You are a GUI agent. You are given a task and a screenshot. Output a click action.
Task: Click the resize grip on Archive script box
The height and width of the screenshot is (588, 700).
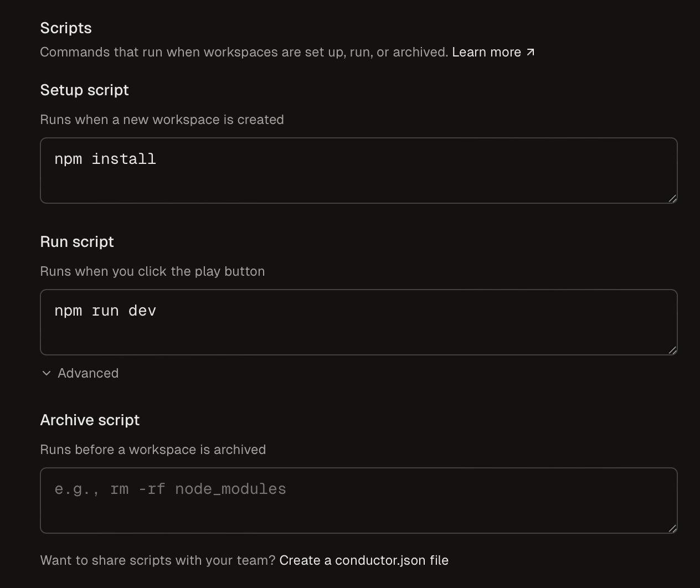tap(673, 528)
